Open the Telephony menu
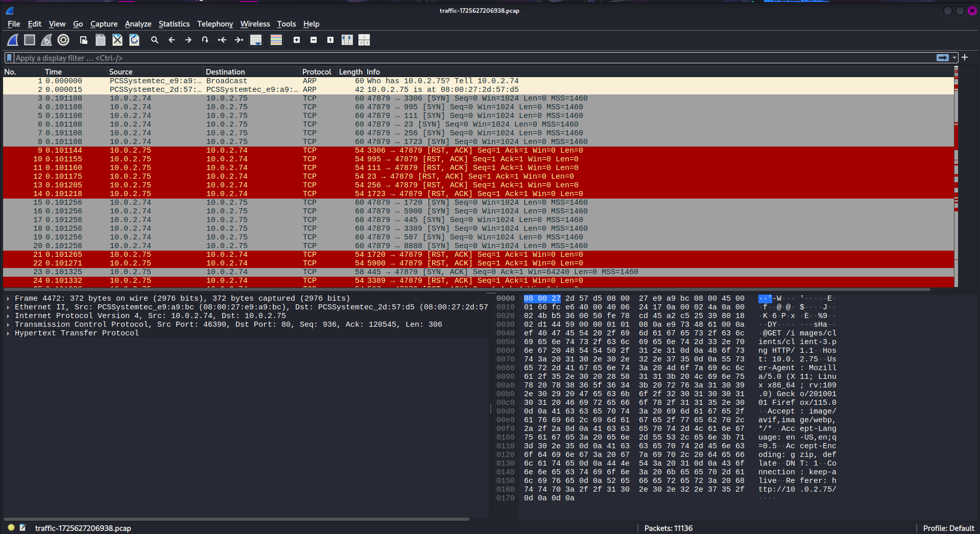The width and height of the screenshot is (980, 534). (215, 24)
